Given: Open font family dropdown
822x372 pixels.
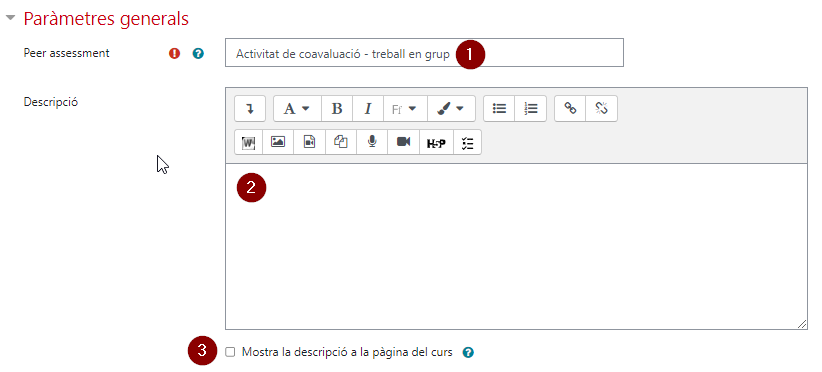Looking at the screenshot, I should tap(405, 108).
